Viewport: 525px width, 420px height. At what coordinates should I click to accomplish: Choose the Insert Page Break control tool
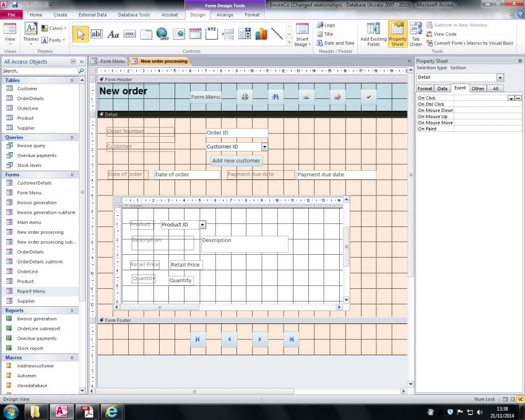point(228,34)
